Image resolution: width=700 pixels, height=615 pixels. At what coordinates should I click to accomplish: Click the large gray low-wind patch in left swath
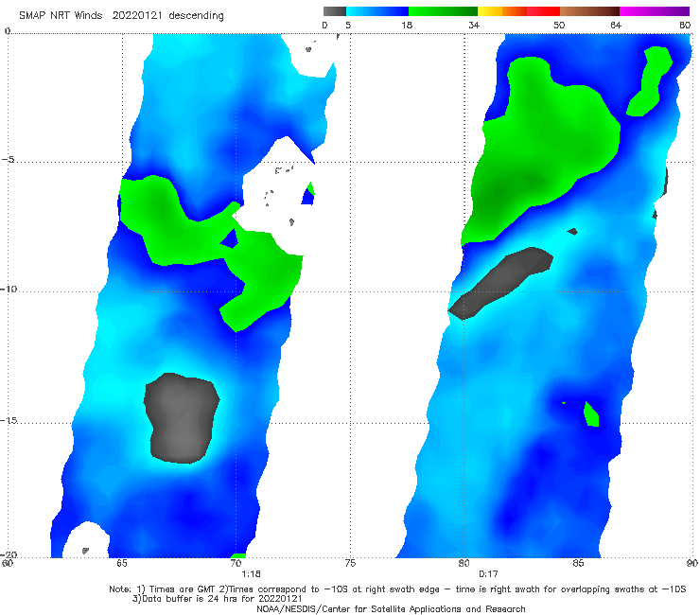pyautogui.click(x=182, y=418)
